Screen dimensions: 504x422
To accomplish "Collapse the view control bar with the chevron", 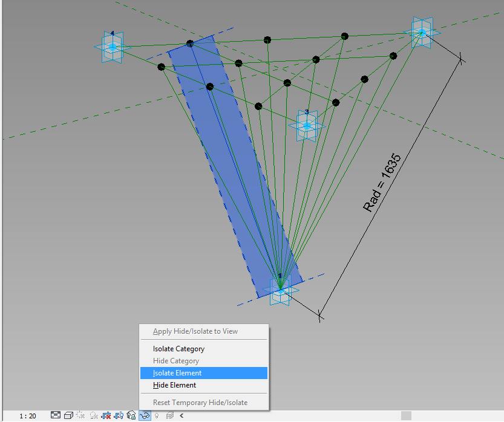I will point(182,415).
